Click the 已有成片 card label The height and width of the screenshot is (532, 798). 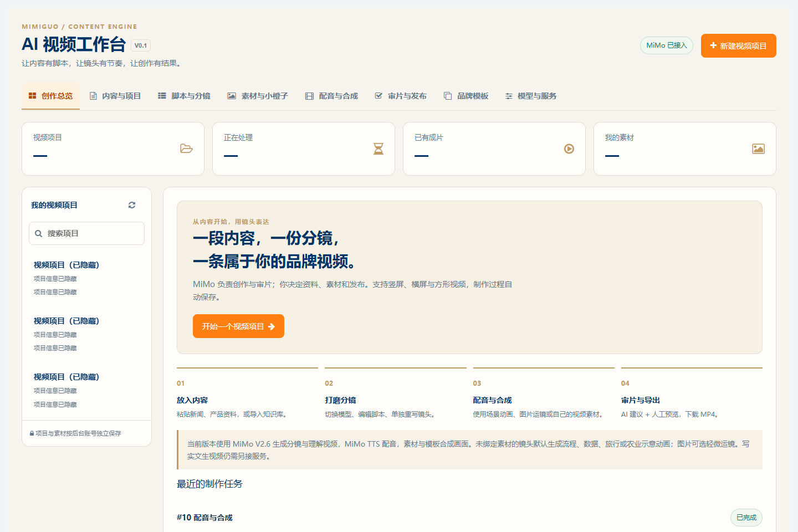429,137
